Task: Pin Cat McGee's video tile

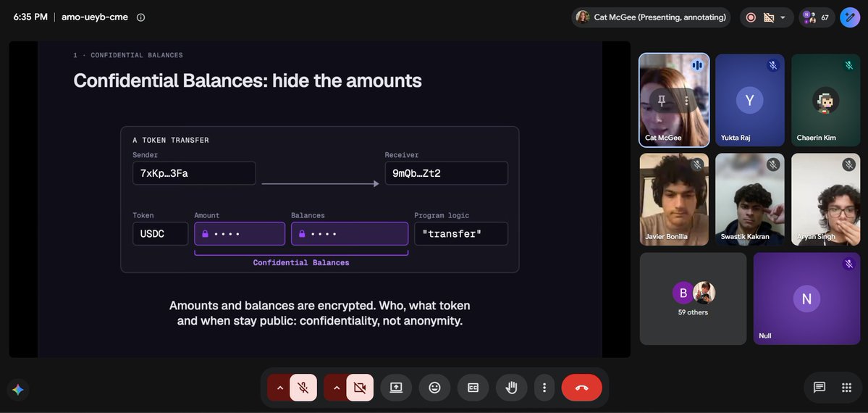Action: 662,100
